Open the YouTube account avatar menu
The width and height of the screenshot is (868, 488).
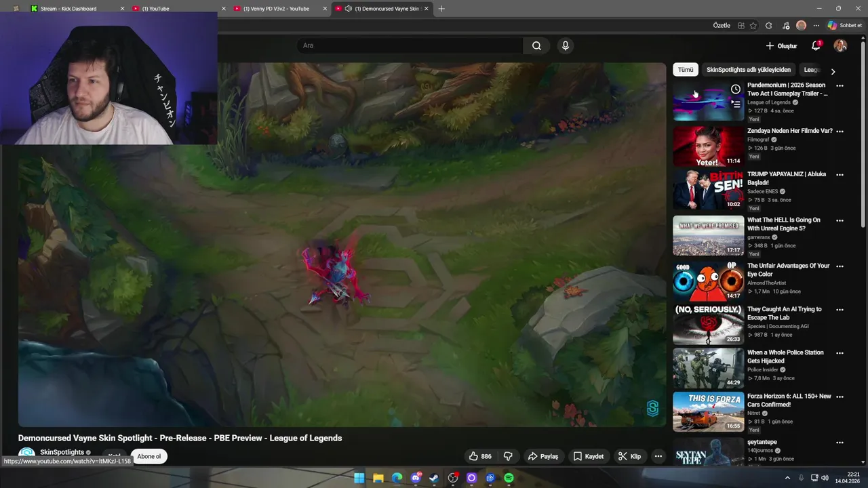[840, 45]
